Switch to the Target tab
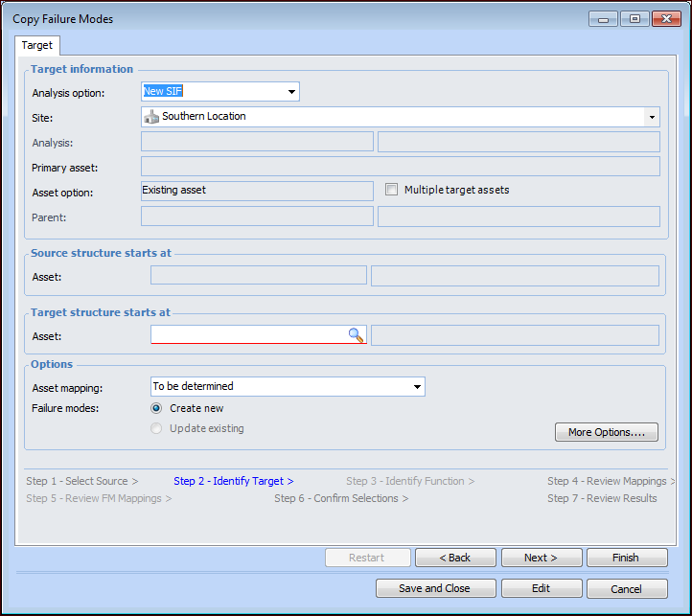This screenshot has width=692, height=616. tap(37, 45)
